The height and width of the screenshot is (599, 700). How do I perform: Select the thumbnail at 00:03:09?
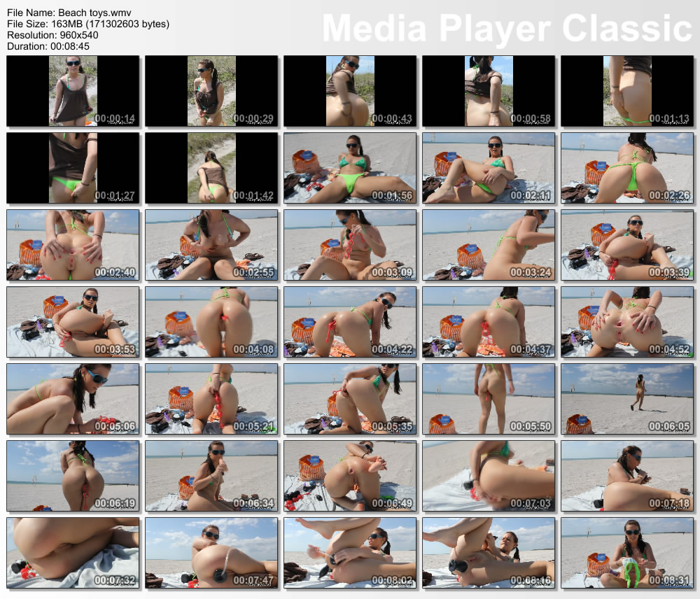coord(350,245)
